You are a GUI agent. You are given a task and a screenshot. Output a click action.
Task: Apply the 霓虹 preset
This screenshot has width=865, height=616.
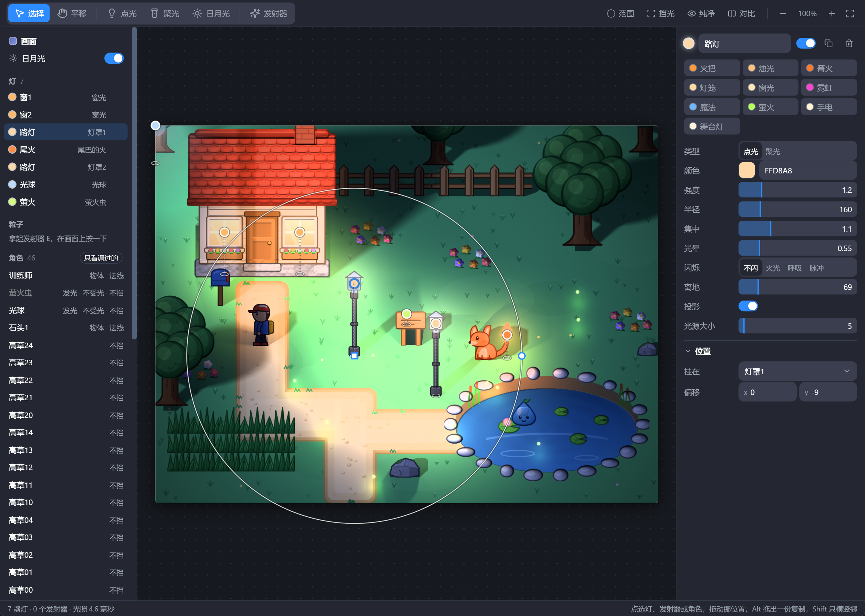coord(828,88)
